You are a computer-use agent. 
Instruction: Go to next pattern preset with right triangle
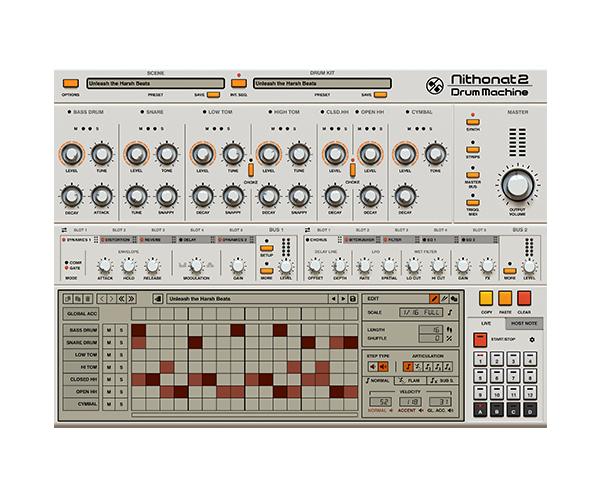343,299
